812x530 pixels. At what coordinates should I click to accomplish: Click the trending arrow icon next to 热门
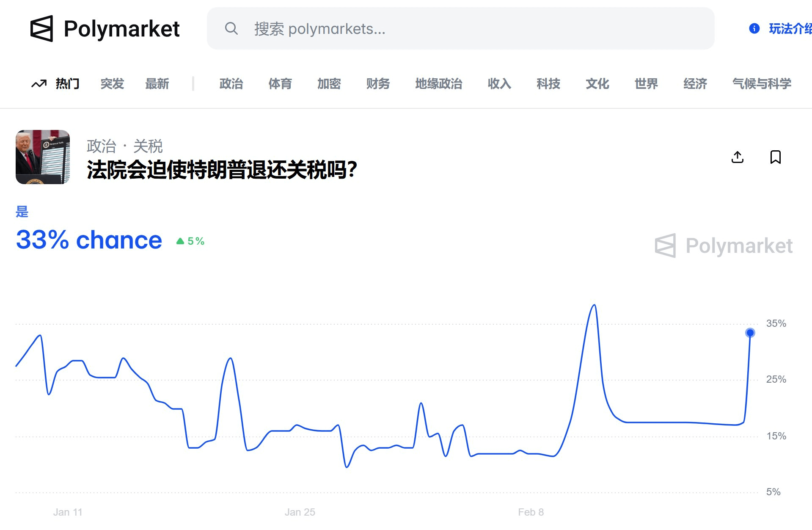tap(39, 83)
